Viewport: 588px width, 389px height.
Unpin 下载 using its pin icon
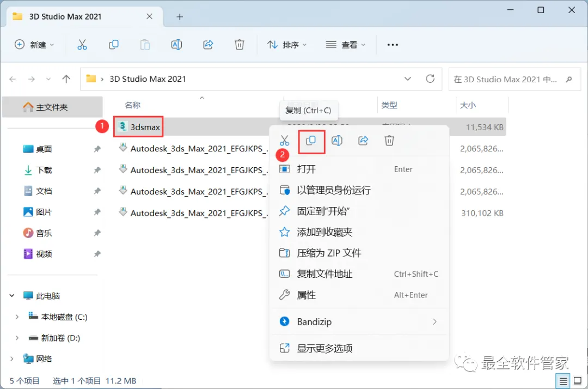coord(97,170)
